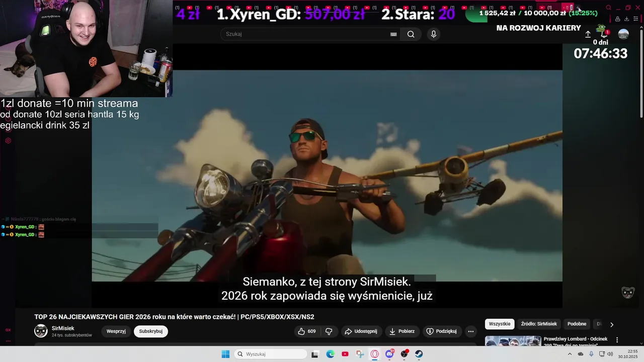
Task: Open the Prawdziwy Lombard video thumbnail
Action: click(513, 341)
